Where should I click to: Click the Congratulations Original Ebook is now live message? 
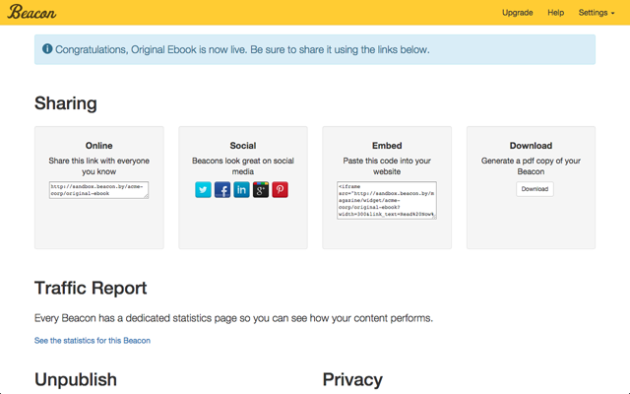(242, 49)
